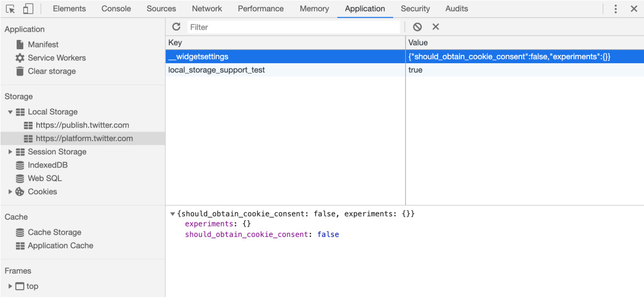Click the IndexedDB database icon
Viewport: 644px width, 297px height.
20,165
